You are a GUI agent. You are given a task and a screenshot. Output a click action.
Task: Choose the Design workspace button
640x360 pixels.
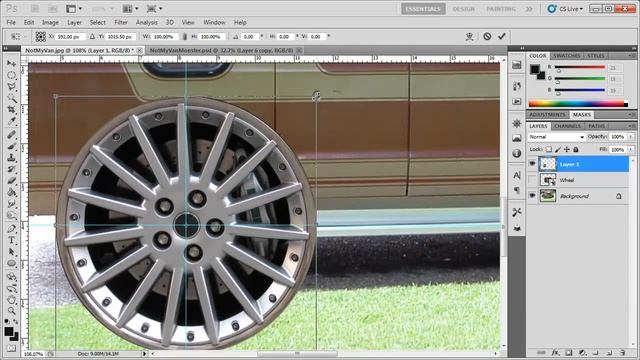[464, 9]
